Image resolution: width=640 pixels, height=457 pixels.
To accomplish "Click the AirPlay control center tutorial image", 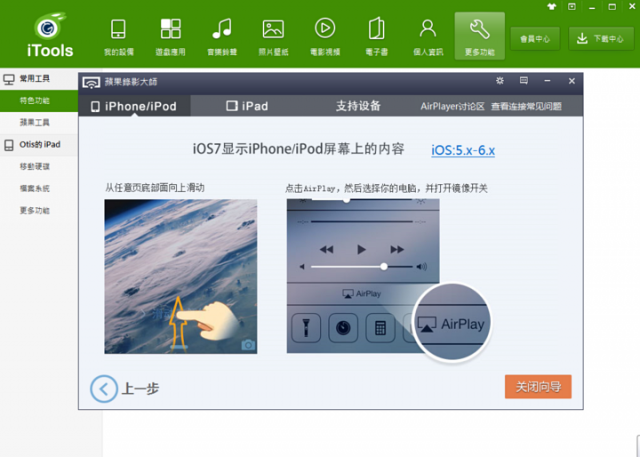I will tap(363, 276).
